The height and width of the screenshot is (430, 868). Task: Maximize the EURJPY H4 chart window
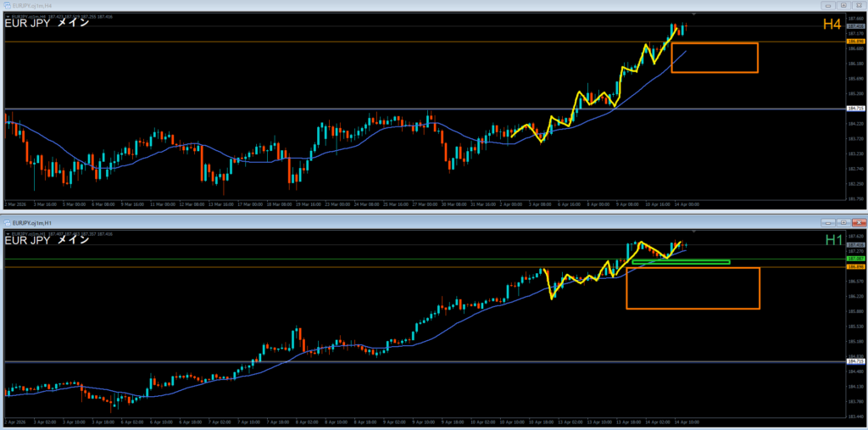pos(843,5)
